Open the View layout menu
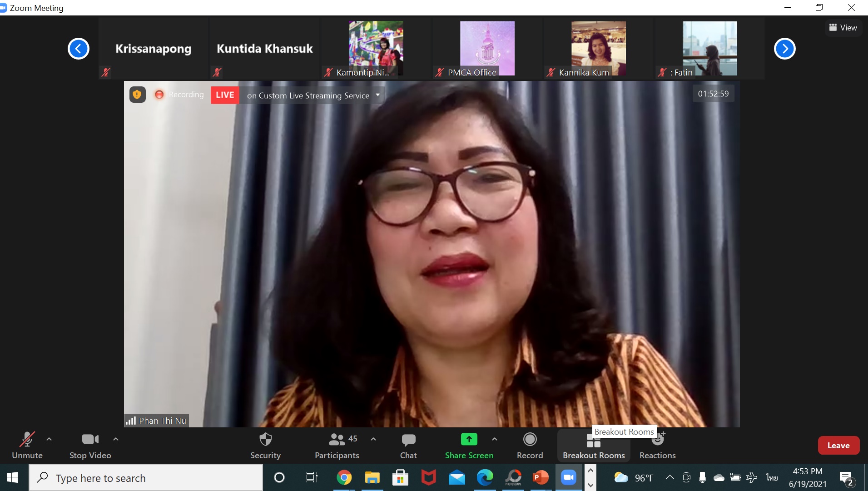The height and width of the screenshot is (491, 868). 843,28
